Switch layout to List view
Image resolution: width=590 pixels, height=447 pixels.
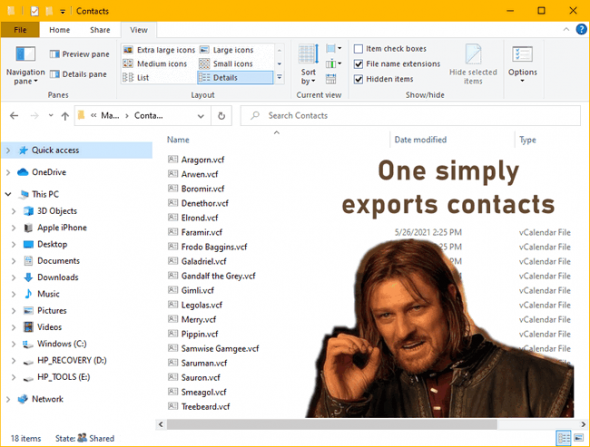(136, 78)
